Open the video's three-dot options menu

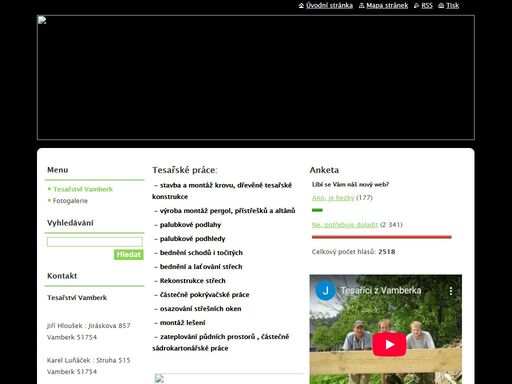pos(451,291)
